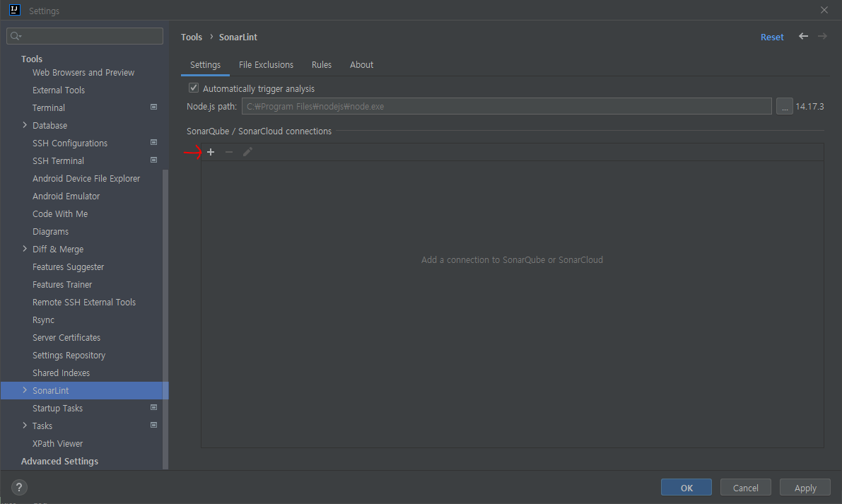
Task: Open the Rules tab
Action: (x=322, y=65)
